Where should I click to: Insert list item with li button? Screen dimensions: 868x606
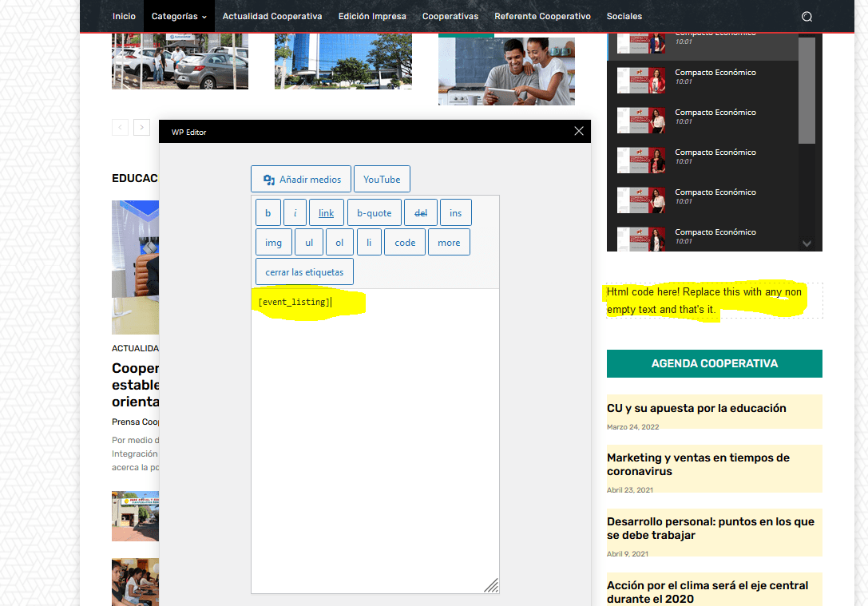click(369, 243)
